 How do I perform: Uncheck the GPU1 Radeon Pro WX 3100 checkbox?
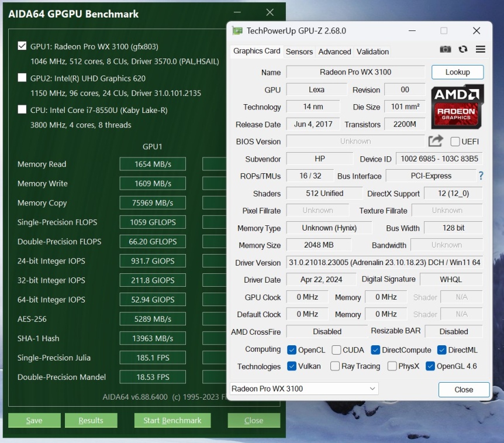(x=22, y=46)
